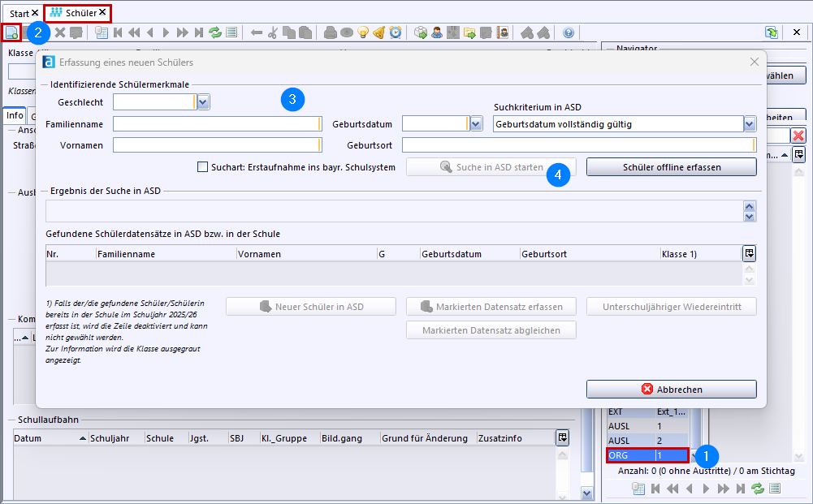The width and height of the screenshot is (813, 504).
Task: Click into the Geburtsort input field
Action: pos(578,145)
